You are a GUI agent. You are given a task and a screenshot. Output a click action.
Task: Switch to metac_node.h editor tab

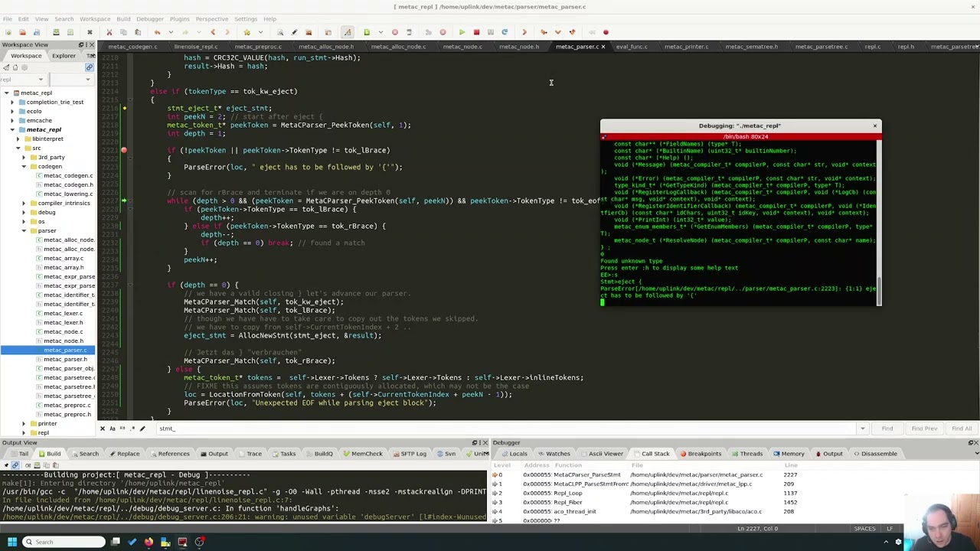click(x=518, y=47)
